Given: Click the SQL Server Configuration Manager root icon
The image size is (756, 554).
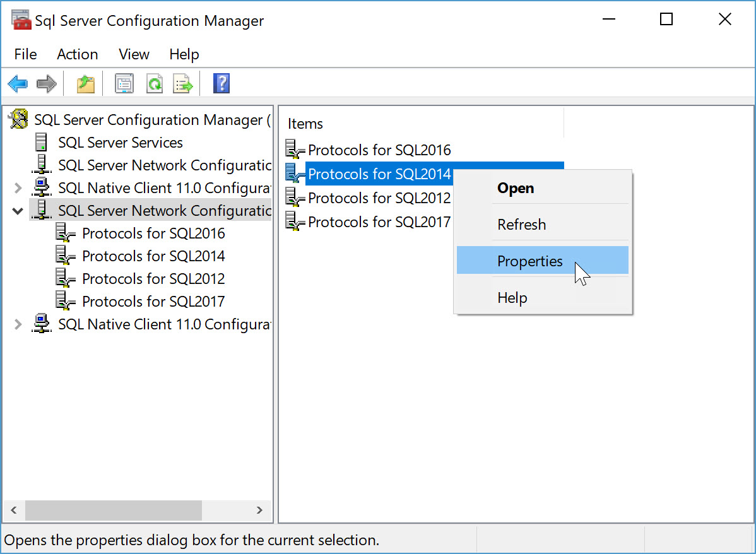Looking at the screenshot, I should (19, 119).
